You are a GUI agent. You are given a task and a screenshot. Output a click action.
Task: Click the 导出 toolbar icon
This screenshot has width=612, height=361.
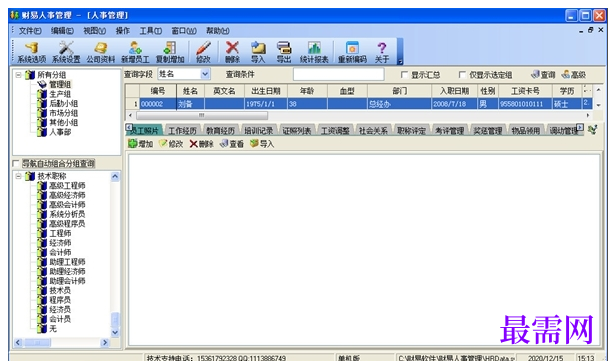pos(284,52)
